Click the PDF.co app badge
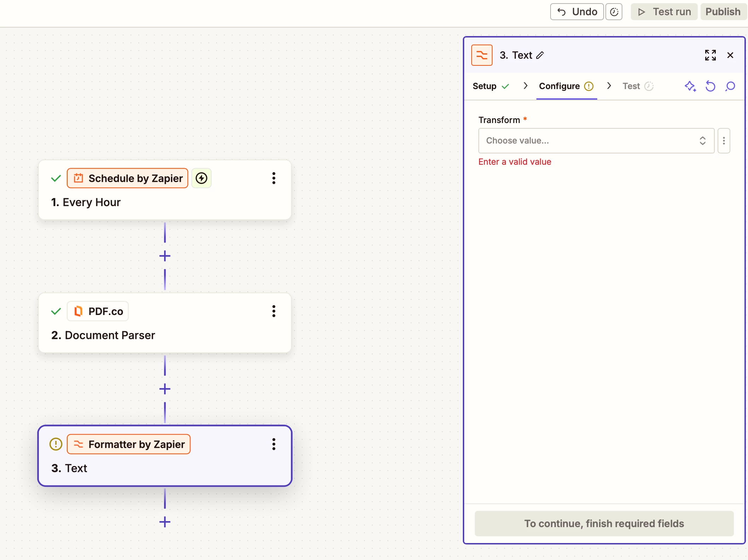748x560 pixels. pyautogui.click(x=98, y=311)
